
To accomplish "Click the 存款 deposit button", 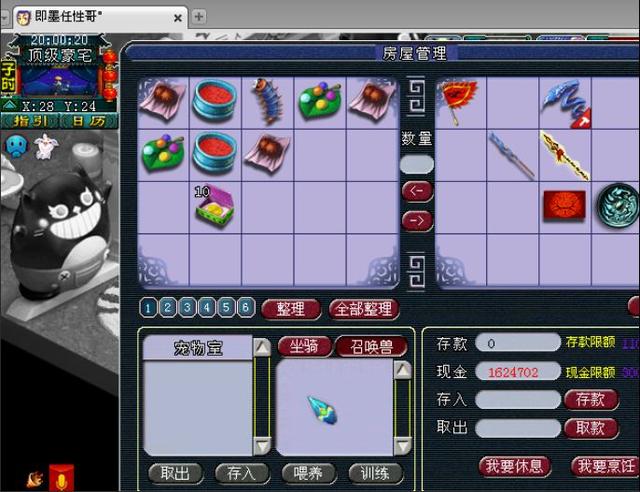I will click(x=591, y=399).
